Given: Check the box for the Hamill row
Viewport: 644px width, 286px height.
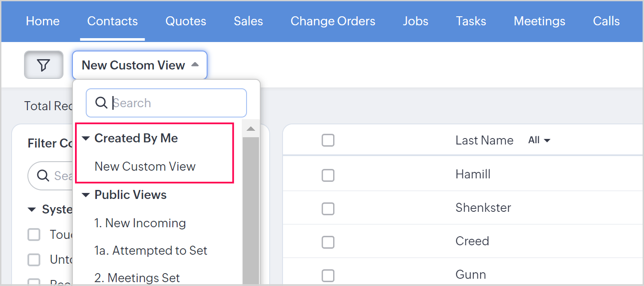Looking at the screenshot, I should (x=328, y=175).
